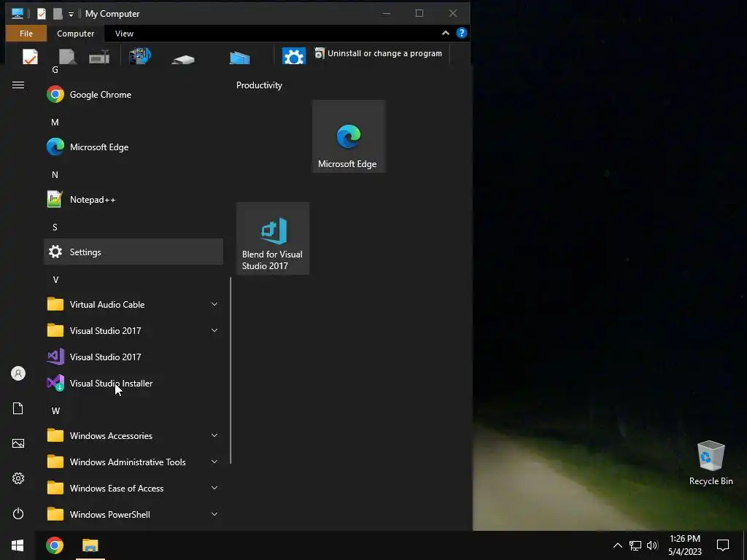The height and width of the screenshot is (560, 747).
Task: Expand the Windows PowerShell folder
Action: pyautogui.click(x=133, y=515)
